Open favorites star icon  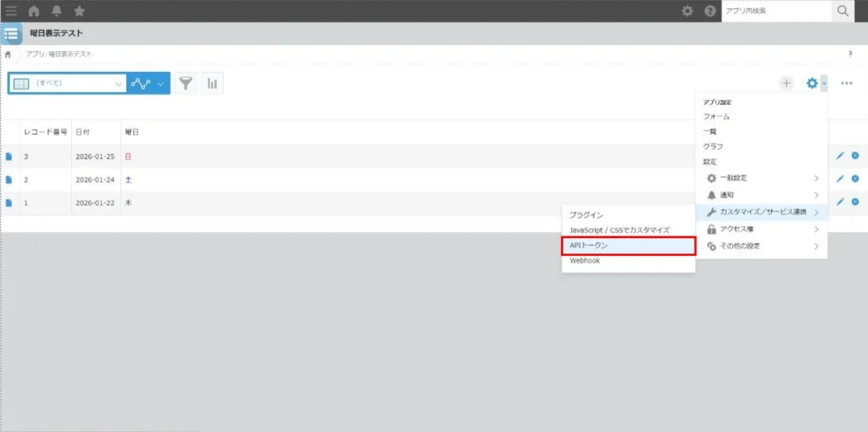tap(79, 11)
